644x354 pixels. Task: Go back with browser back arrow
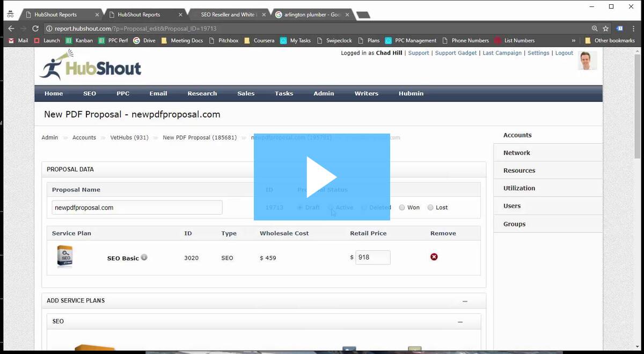(x=11, y=28)
